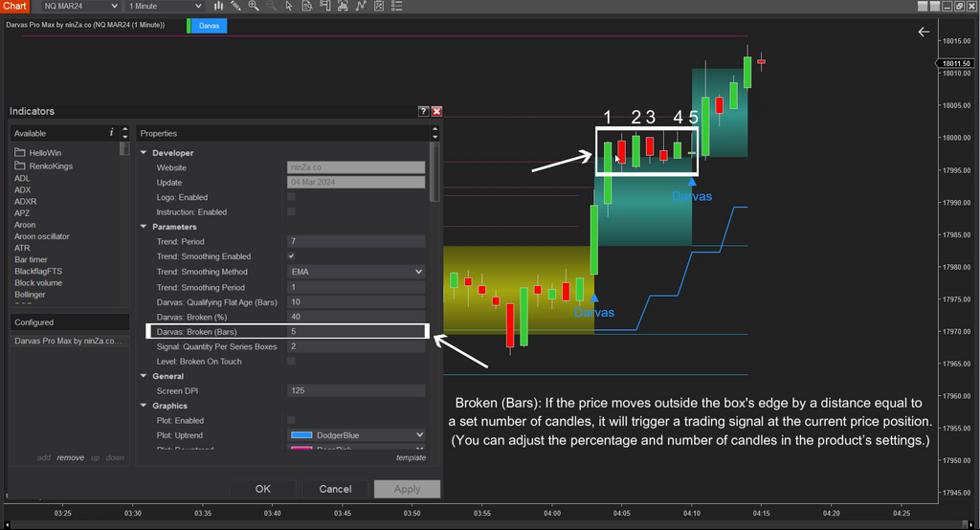Open the chart properties list icon

coord(396,6)
